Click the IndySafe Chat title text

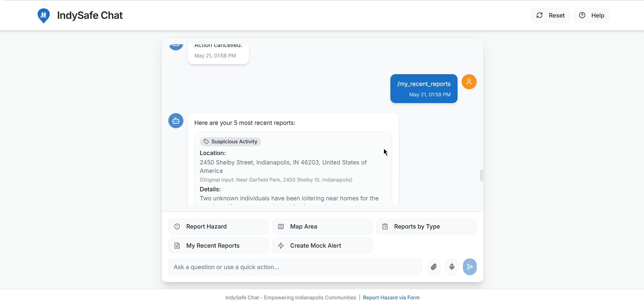tap(90, 15)
